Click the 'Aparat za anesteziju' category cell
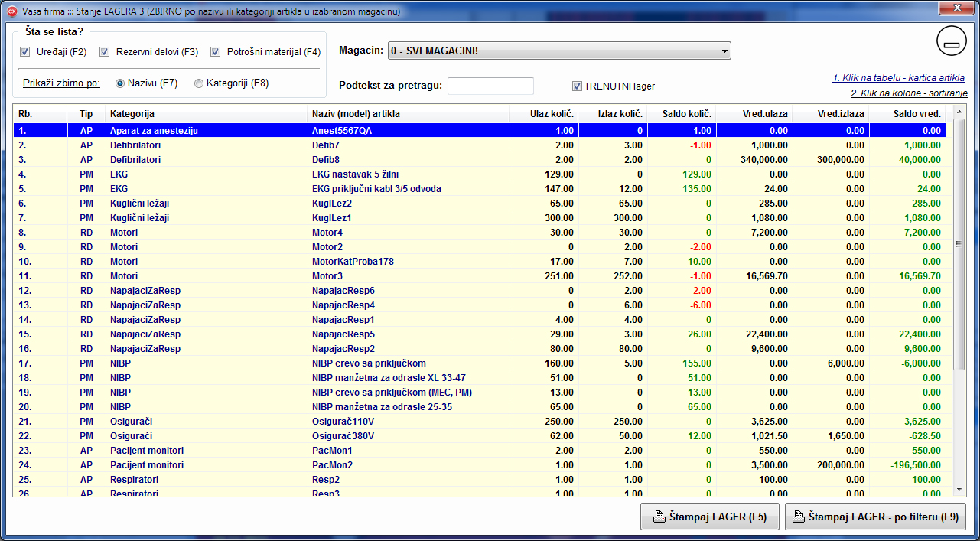Image resolution: width=980 pixels, height=541 pixels. (207, 131)
